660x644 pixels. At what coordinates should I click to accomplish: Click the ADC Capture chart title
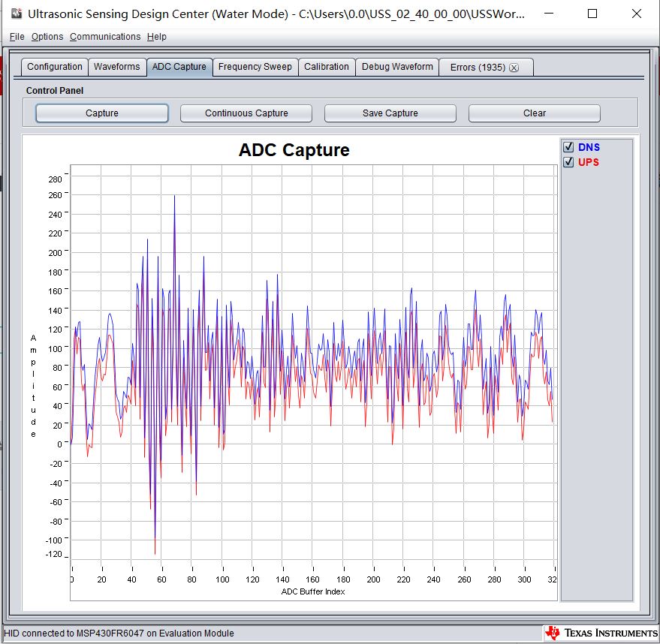click(294, 150)
